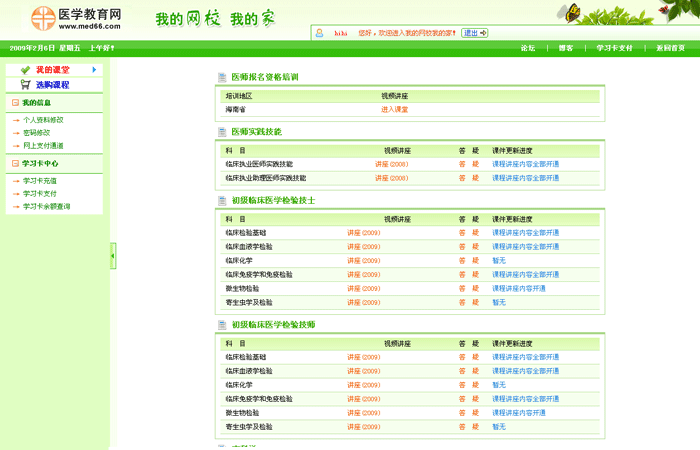The height and width of the screenshot is (450, 700).
Task: Open the 密码修改 link
Action: pos(37,133)
